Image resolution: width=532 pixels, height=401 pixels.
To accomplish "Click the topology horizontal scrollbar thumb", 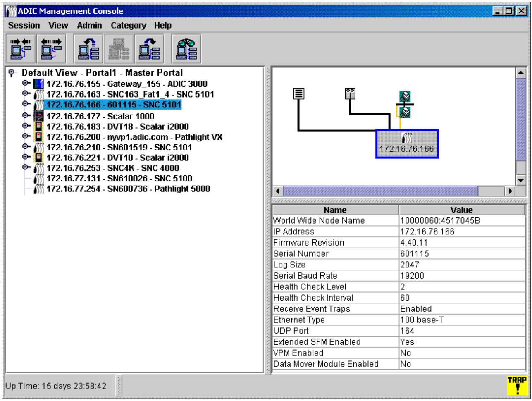I will [x=381, y=192].
